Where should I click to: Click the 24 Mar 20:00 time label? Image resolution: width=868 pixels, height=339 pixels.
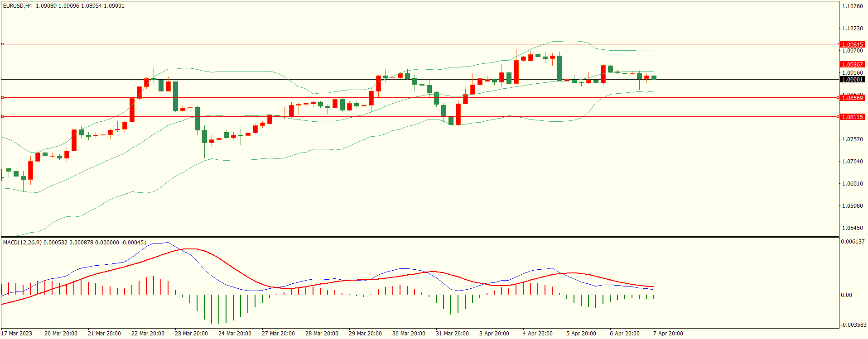(x=235, y=334)
